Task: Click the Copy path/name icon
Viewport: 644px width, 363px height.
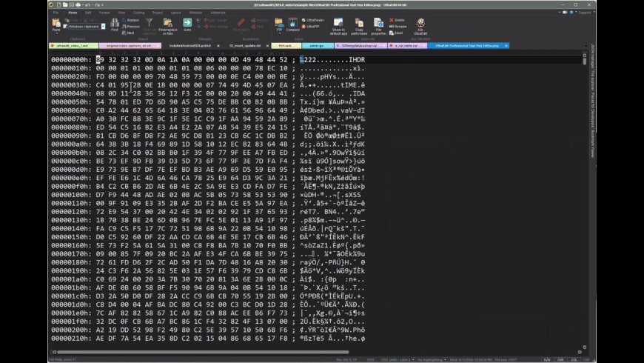Action: click(359, 23)
